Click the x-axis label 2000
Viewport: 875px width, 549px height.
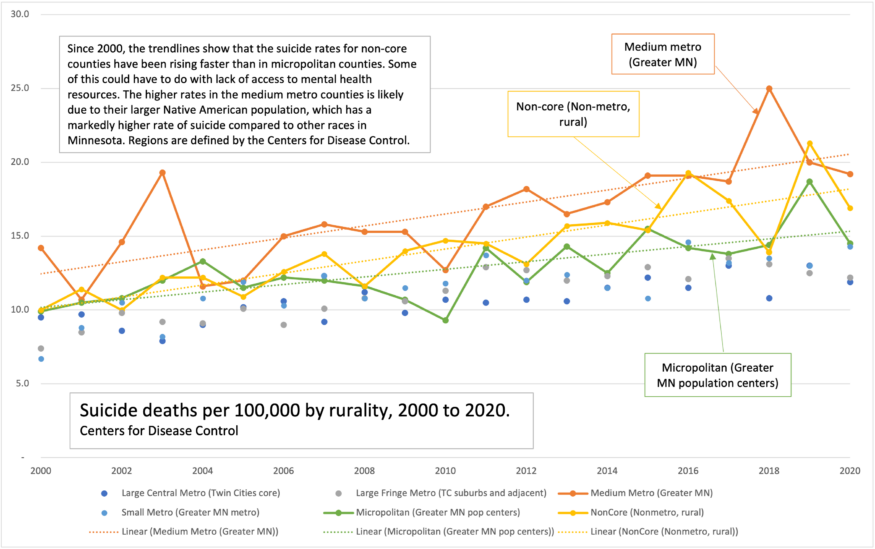(41, 471)
